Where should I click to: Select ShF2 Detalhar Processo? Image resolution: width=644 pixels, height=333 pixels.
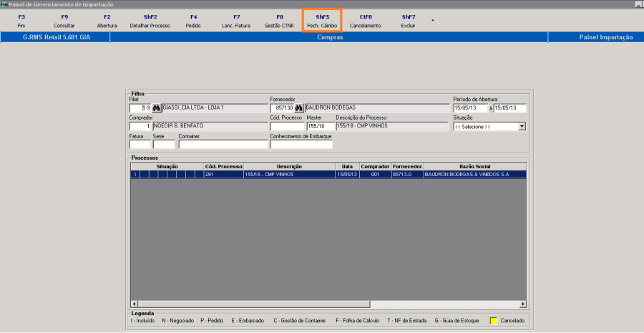point(150,21)
